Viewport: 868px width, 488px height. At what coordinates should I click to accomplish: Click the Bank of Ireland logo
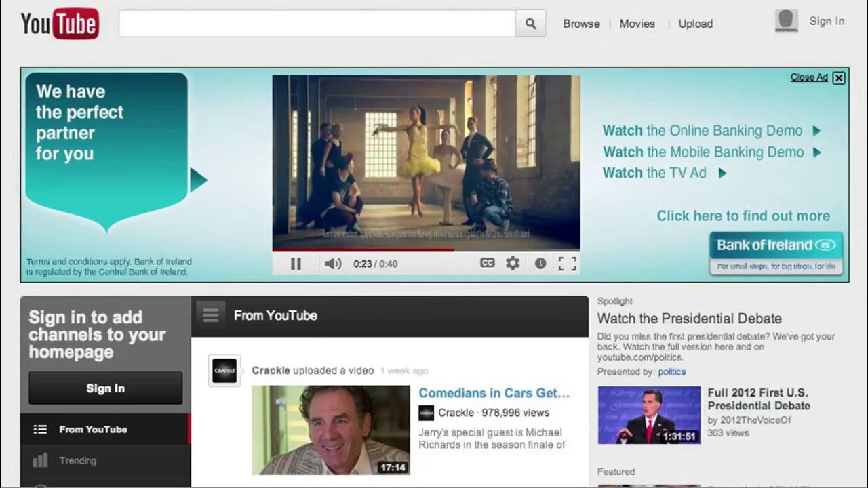tap(776, 253)
